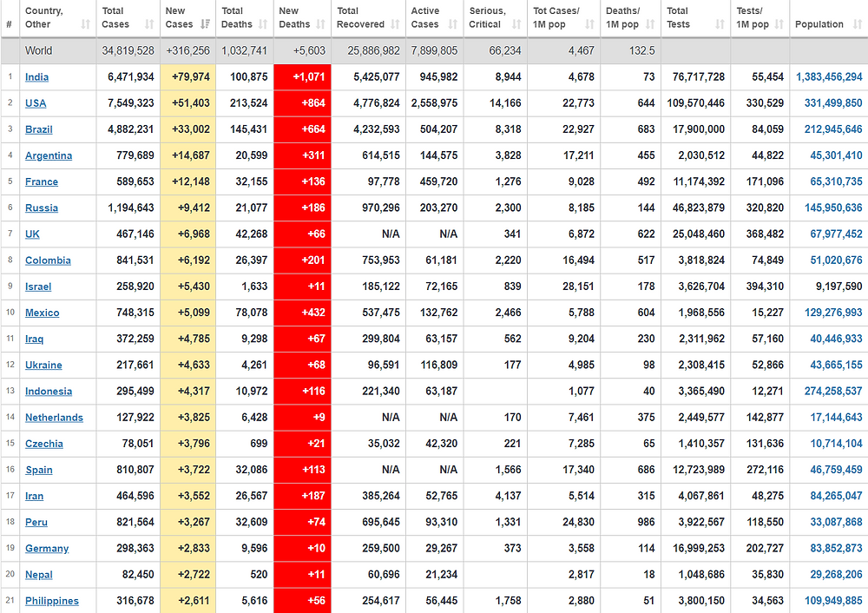Sort table by Total Cases arrows
The height and width of the screenshot is (613, 868).
click(149, 24)
